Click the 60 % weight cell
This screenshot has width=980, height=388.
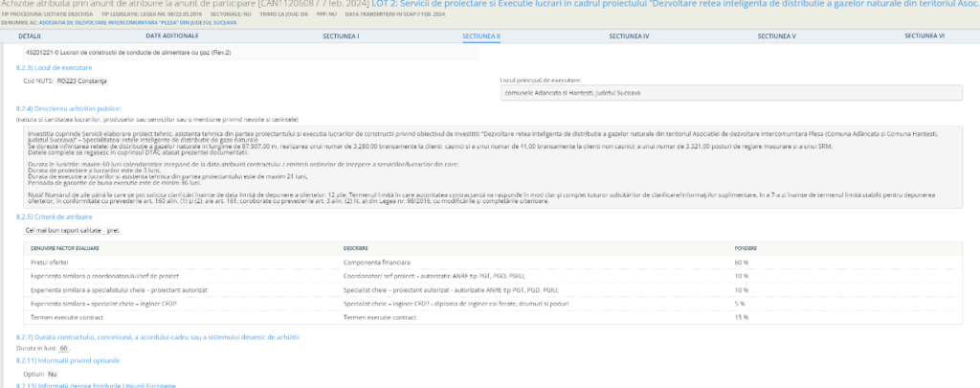pyautogui.click(x=742, y=262)
